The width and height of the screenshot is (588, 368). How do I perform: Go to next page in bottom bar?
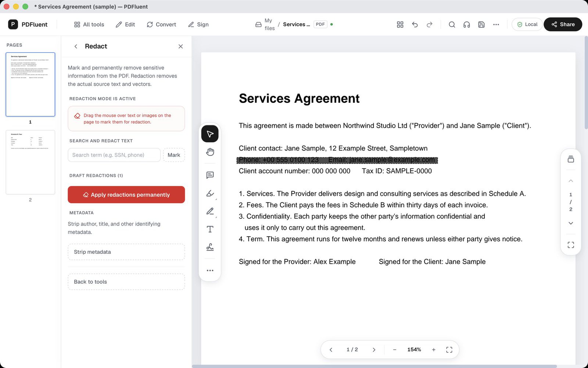(x=374, y=350)
